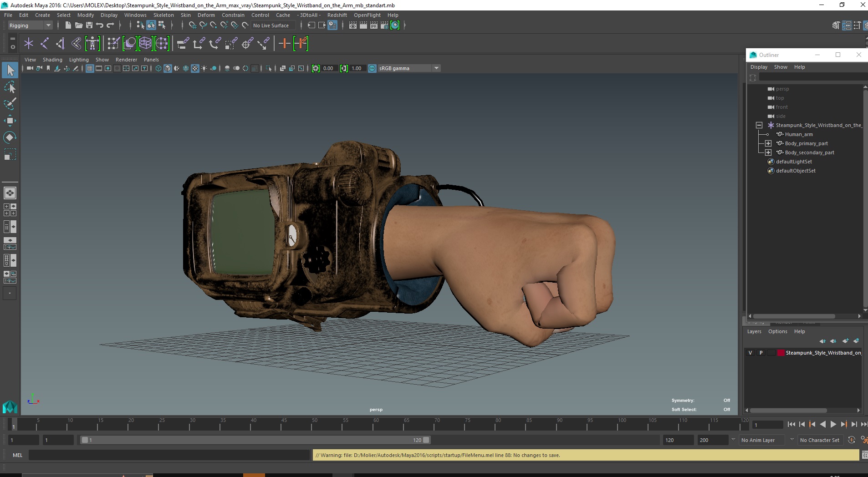Image resolution: width=868 pixels, height=477 pixels.
Task: Expand the Body_primary_part node
Action: click(x=768, y=143)
